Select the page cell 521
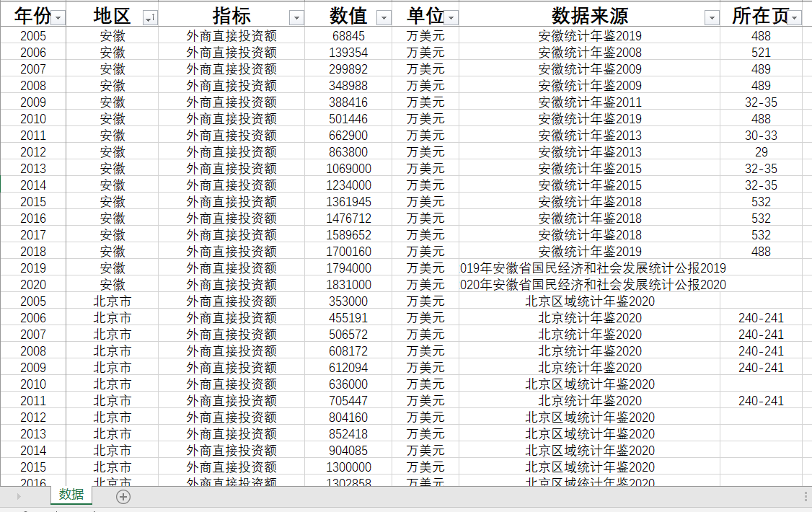Screen dimensions: 812x512 click(761, 53)
